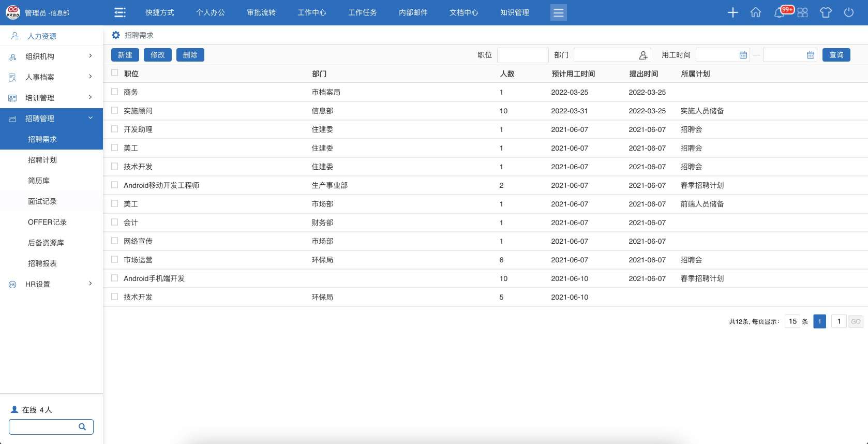Toggle the select-all checkbox in header
Viewport: 868px width, 444px height.
click(115, 73)
